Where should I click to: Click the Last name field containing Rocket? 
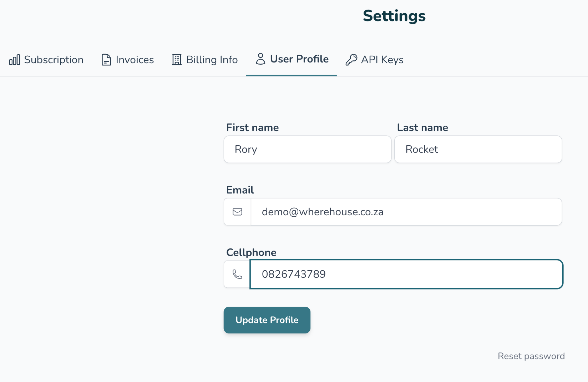pyautogui.click(x=478, y=150)
